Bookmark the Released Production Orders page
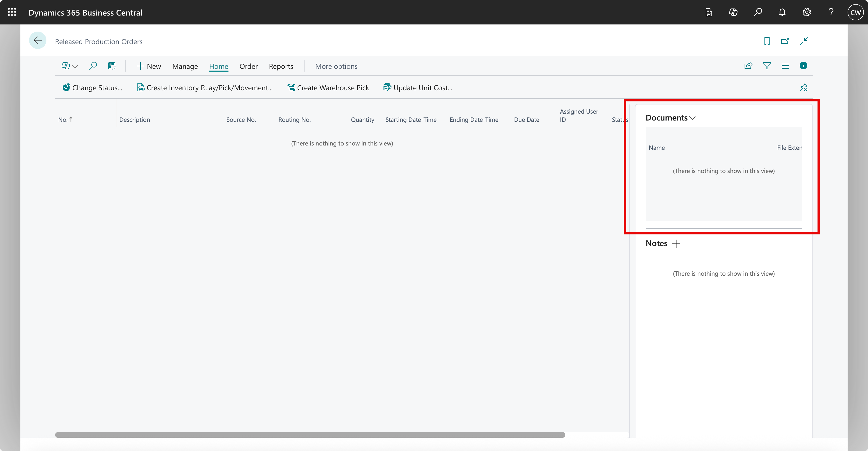 tap(767, 41)
